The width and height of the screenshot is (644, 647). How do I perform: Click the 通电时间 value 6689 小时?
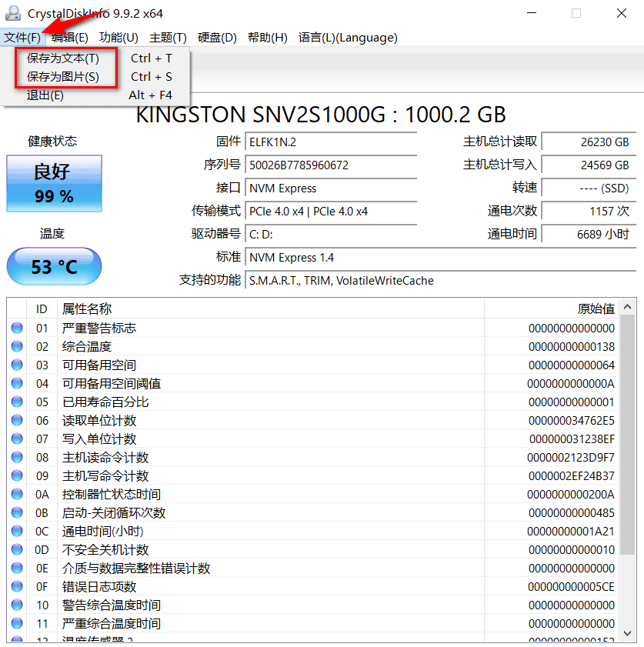589,235
